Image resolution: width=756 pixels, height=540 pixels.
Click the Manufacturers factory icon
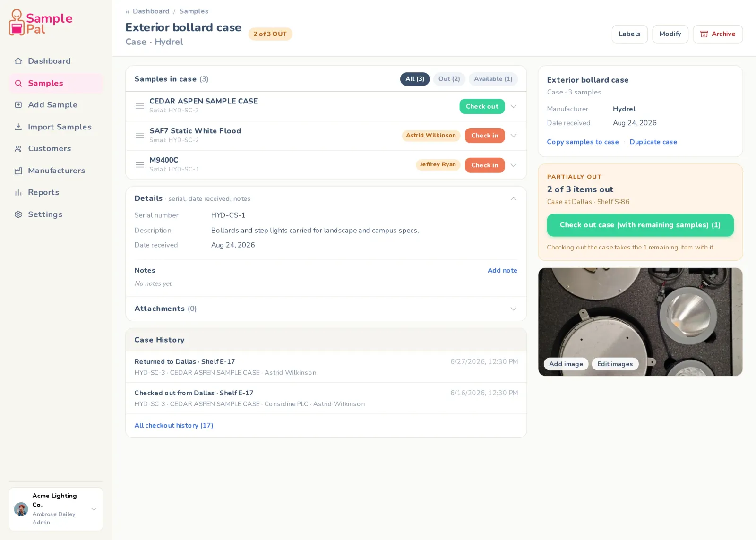tap(18, 171)
